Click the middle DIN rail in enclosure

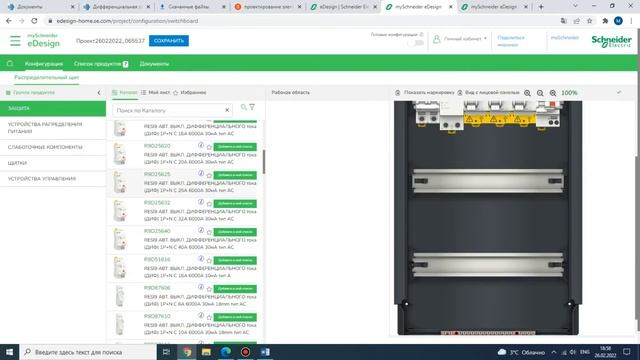(488, 181)
